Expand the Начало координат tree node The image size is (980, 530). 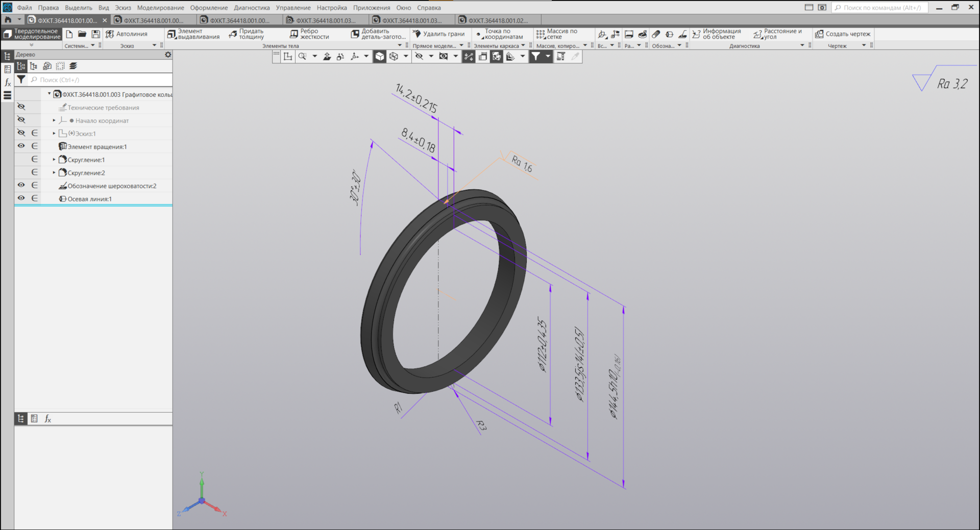pyautogui.click(x=54, y=120)
